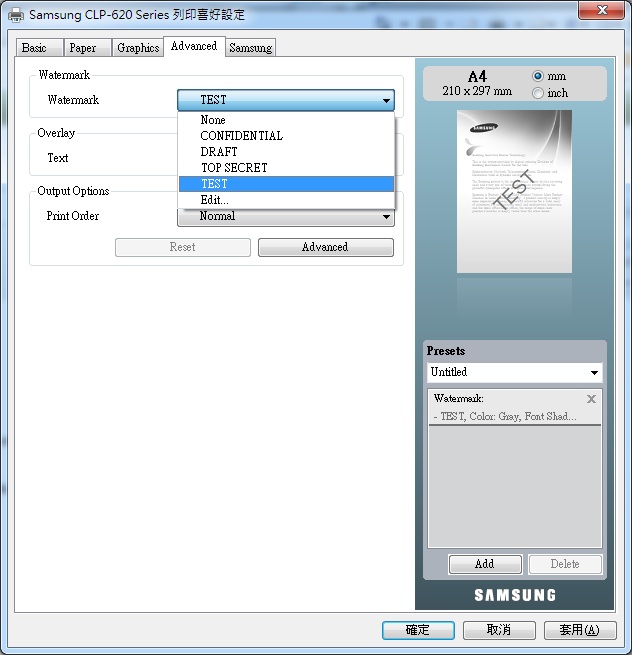Switch to the Basic tab

point(40,48)
